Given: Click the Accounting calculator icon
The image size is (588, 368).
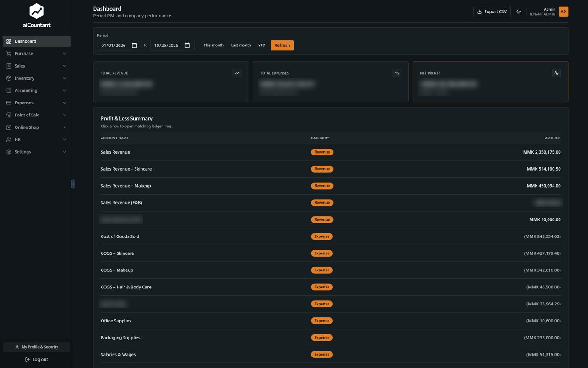Looking at the screenshot, I should pyautogui.click(x=9, y=91).
